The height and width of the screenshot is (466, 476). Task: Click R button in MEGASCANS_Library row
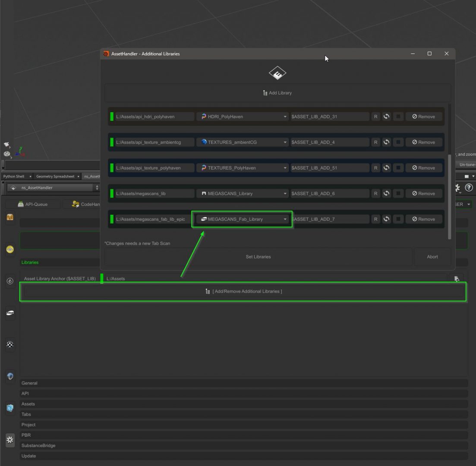(375, 193)
